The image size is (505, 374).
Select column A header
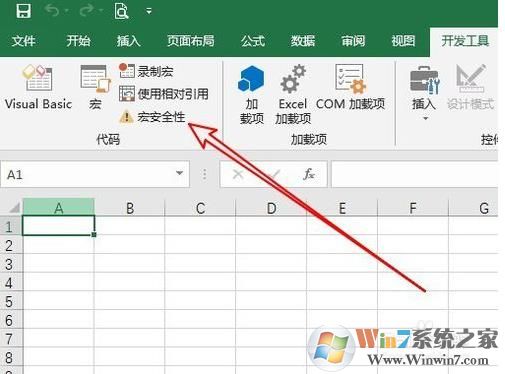(59, 208)
